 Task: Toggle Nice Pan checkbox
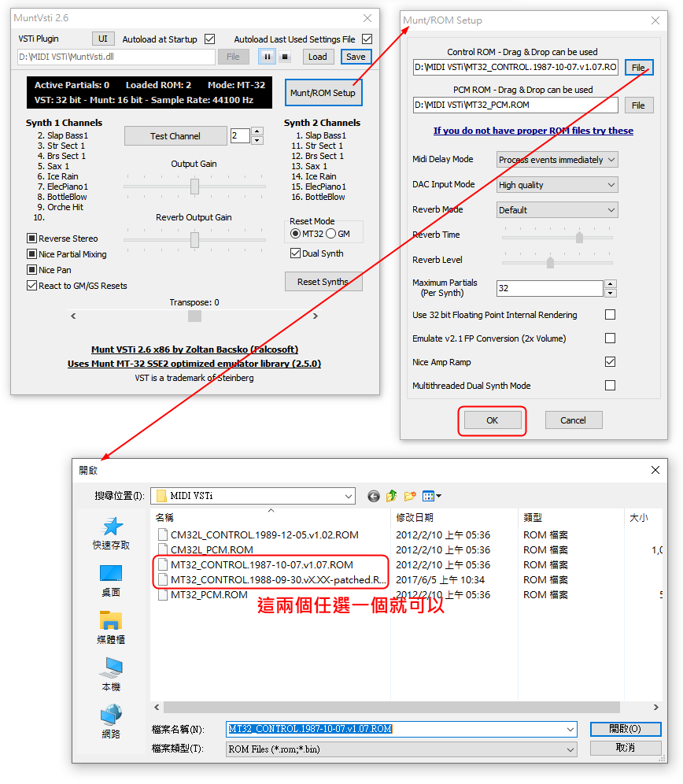32,270
